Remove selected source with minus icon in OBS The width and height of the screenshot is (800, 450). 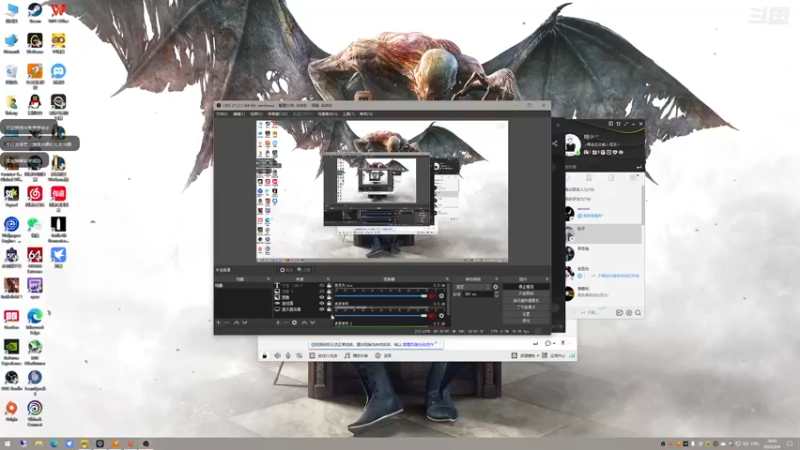(286, 322)
